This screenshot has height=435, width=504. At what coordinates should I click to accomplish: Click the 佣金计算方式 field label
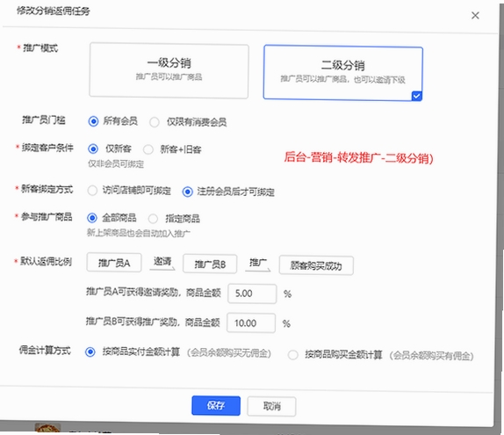(x=45, y=350)
